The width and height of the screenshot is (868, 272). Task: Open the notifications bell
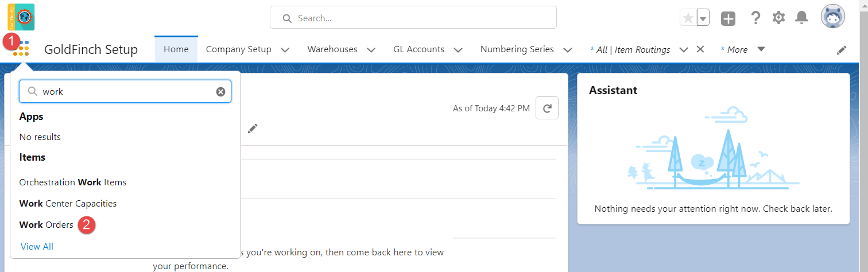801,18
